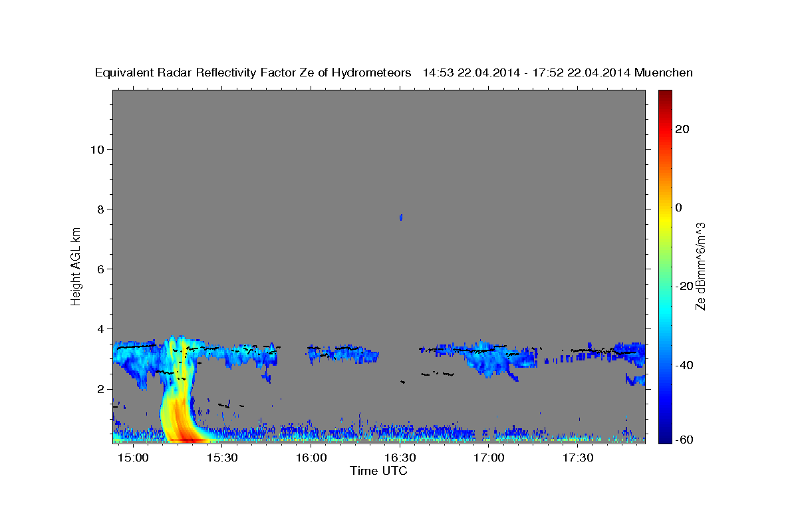This screenshot has height=532, width=798.
Task: Click the plot title 'Equivalent Radar Reflectivity Factor Ze of Hydrometeors'
Action: click(253, 72)
